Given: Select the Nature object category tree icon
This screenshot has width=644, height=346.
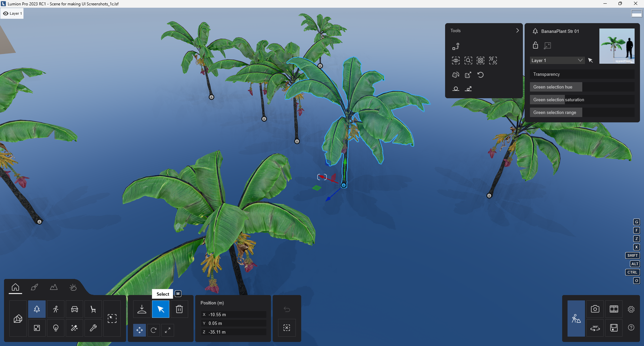Looking at the screenshot, I should 37,309.
